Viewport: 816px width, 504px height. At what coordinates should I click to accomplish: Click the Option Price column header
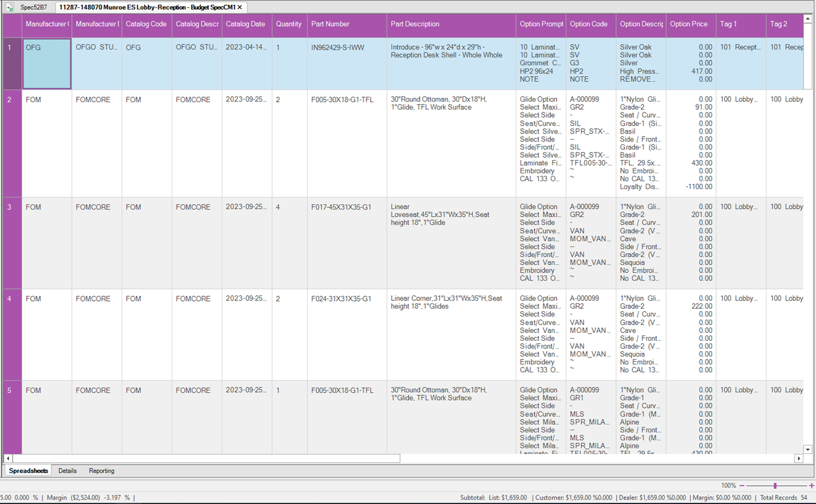coord(691,24)
